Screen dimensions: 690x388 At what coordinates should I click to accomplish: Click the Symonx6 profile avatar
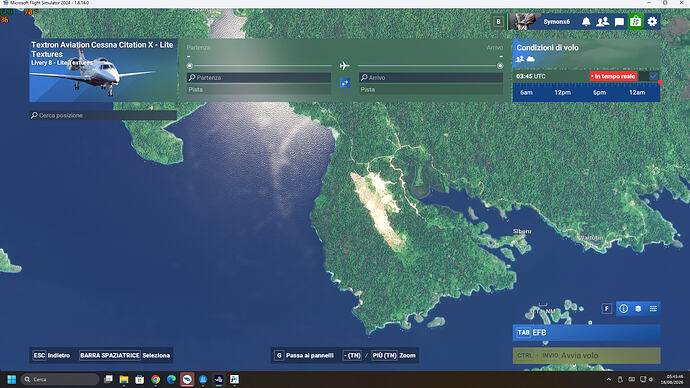pyautogui.click(x=524, y=22)
